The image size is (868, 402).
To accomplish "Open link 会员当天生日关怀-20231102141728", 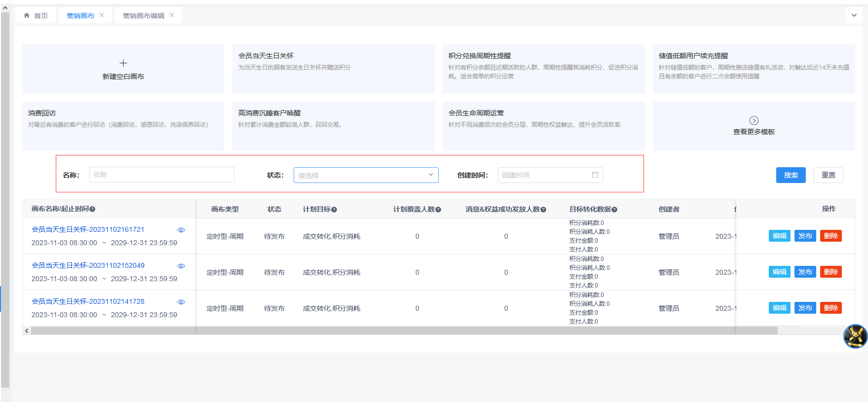I will tap(88, 301).
